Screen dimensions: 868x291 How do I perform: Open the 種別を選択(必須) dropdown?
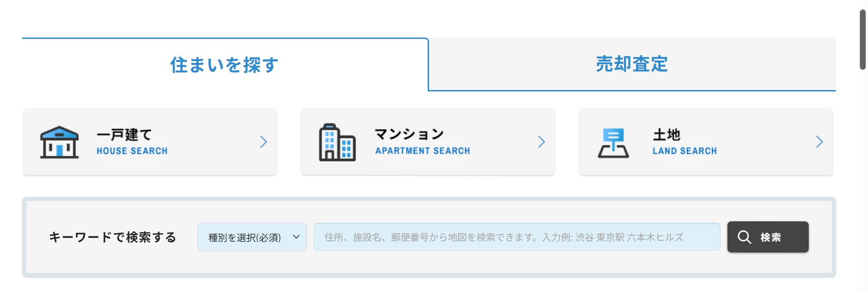[245, 237]
